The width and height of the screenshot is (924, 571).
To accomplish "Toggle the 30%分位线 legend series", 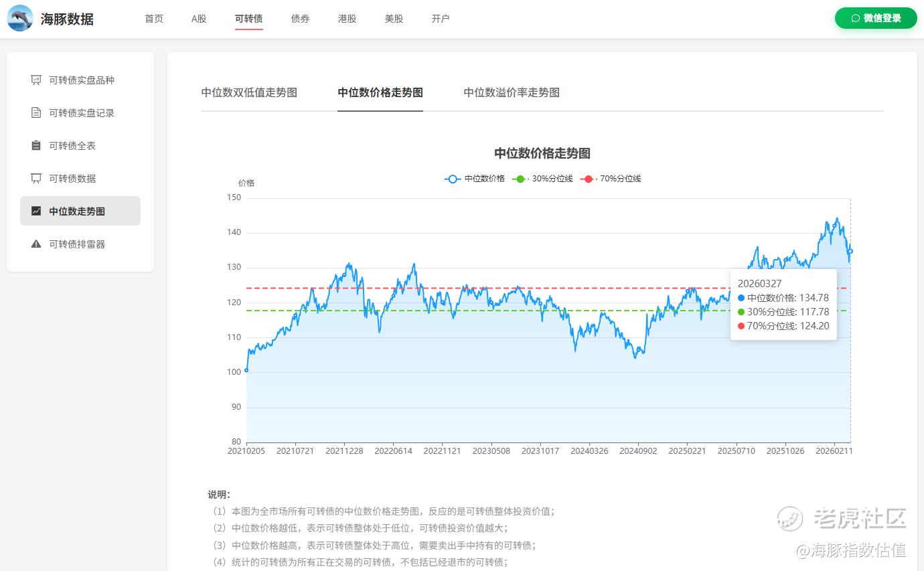I will (542, 179).
